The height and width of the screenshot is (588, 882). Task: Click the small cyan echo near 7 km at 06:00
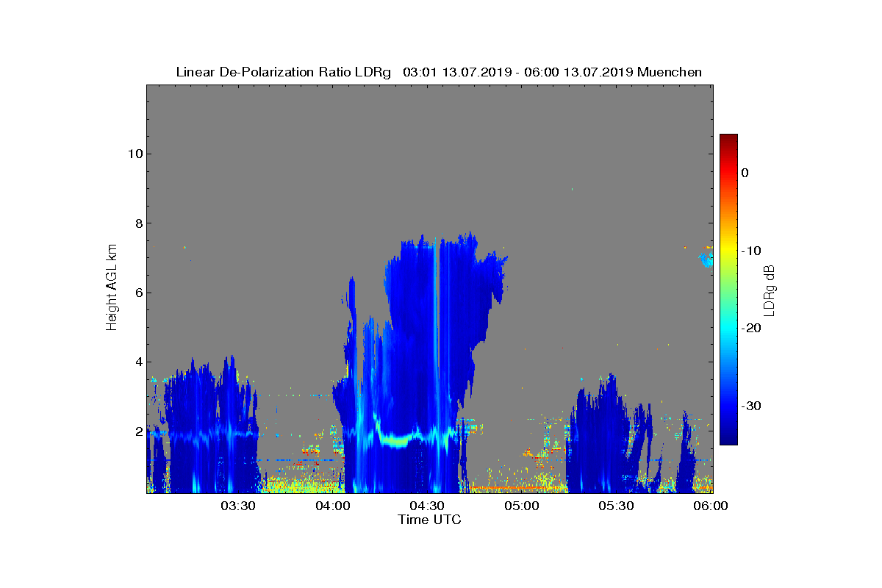pos(706,259)
